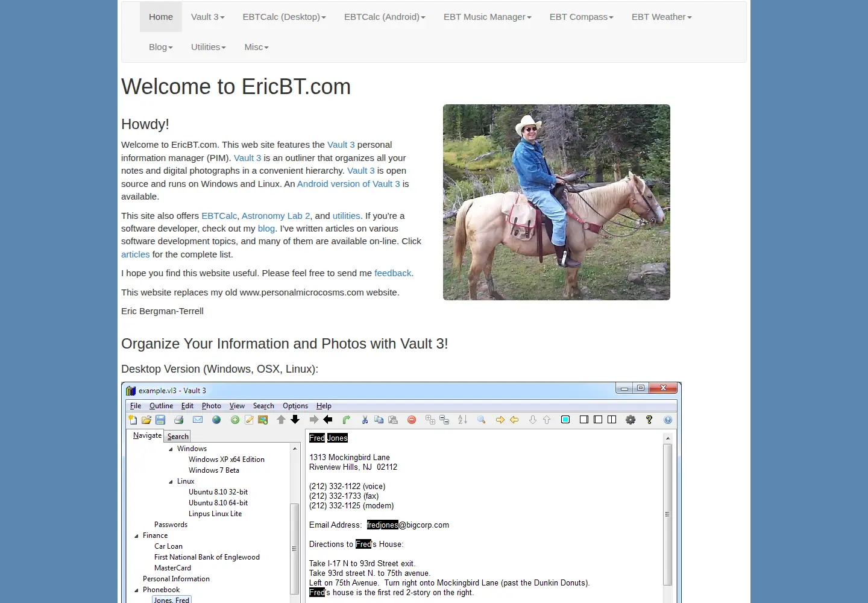Viewport: 868px width, 603px height.
Task: Click the yellow question mark help icon
Action: coord(649,420)
